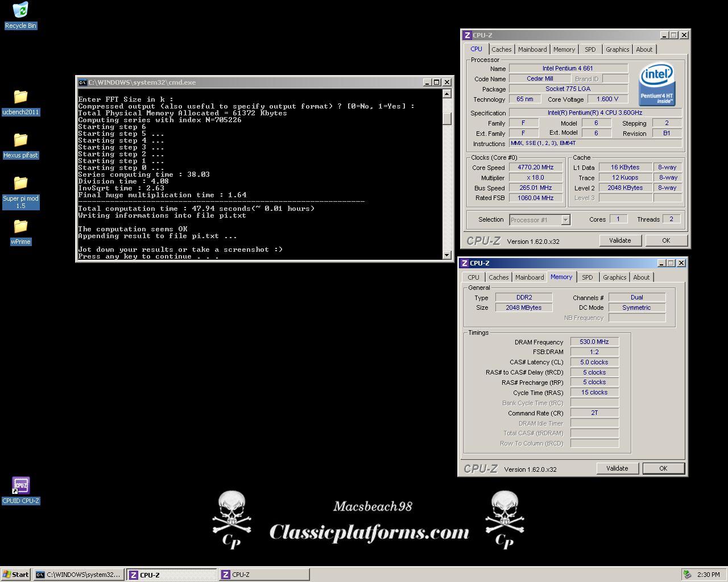This screenshot has height=582, width=728.
Task: Click the Intel Pentium 4 HT logo
Action: pos(656,85)
